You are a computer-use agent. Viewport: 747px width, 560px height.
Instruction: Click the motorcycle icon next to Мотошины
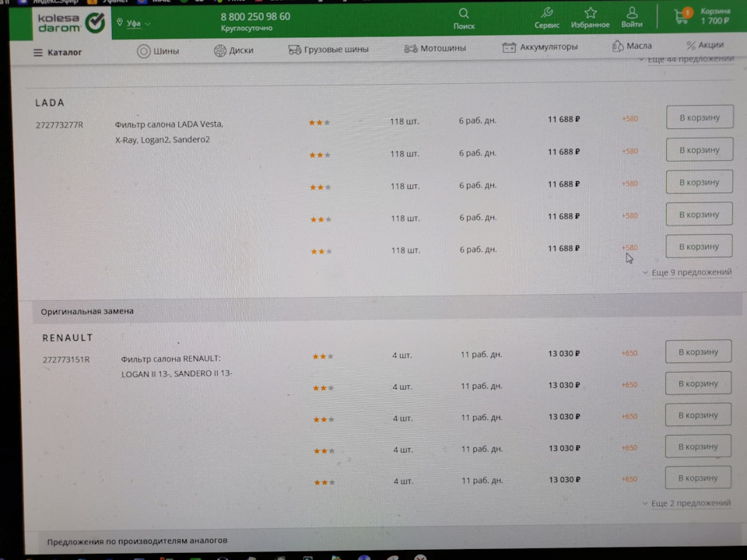(x=411, y=48)
